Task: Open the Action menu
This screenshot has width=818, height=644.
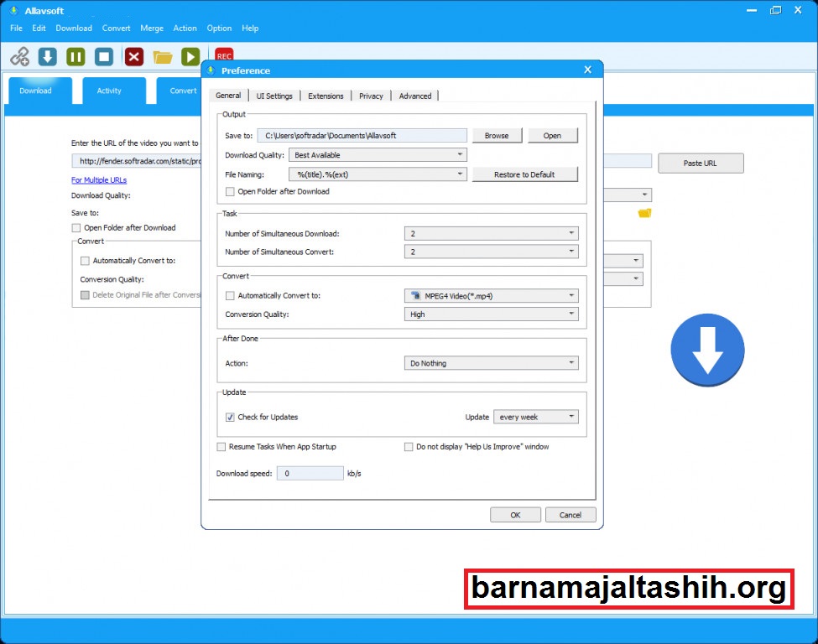Action: click(185, 29)
